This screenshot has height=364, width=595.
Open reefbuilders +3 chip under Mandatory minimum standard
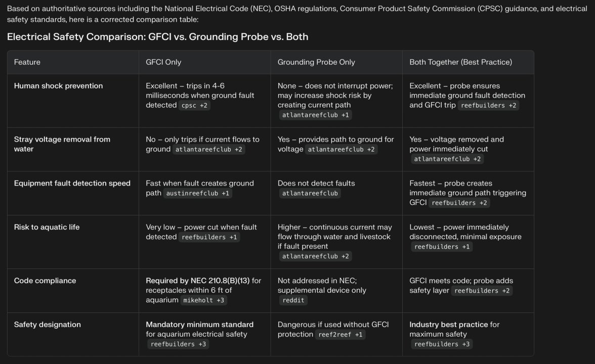pos(178,344)
